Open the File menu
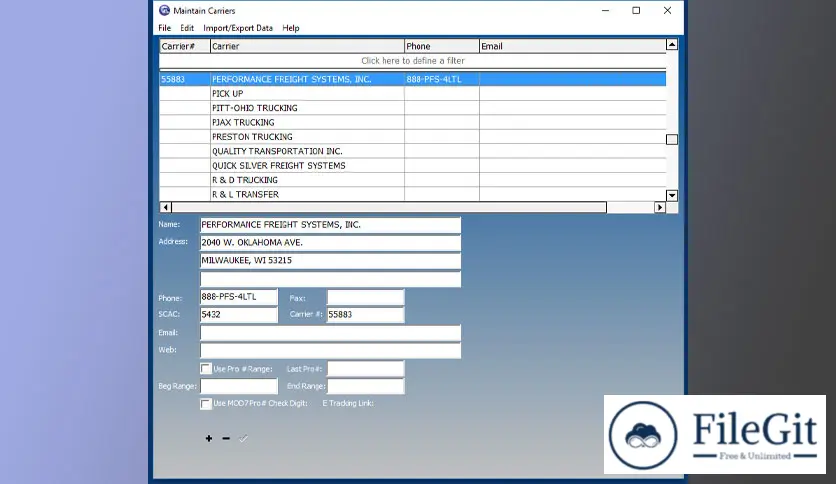 [x=164, y=28]
